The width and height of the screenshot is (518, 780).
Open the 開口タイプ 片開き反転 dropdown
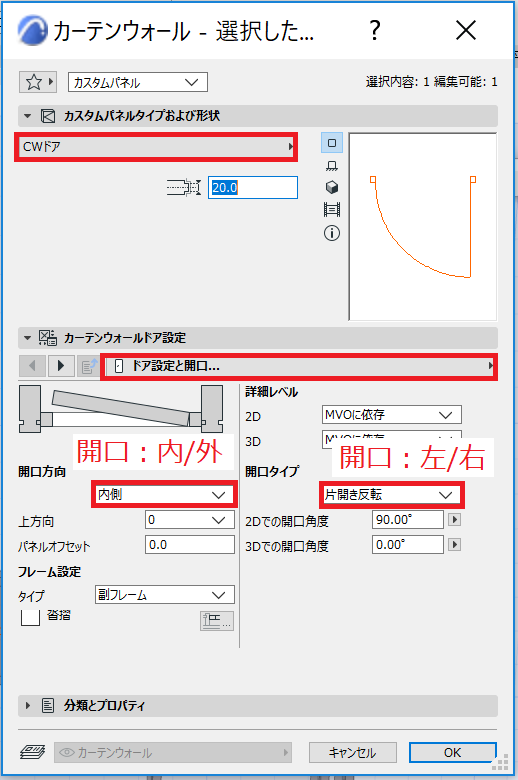(x=392, y=494)
